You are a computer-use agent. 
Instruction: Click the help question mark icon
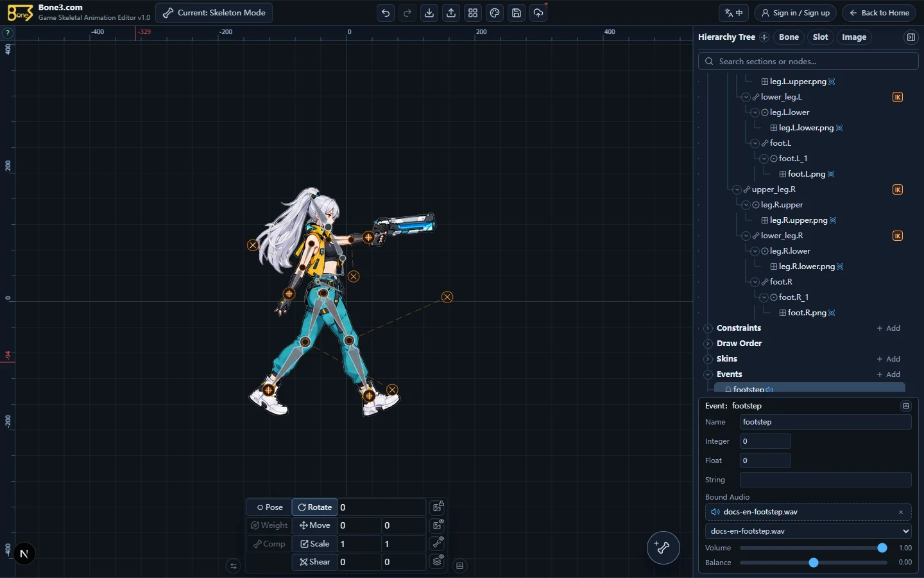[8, 33]
